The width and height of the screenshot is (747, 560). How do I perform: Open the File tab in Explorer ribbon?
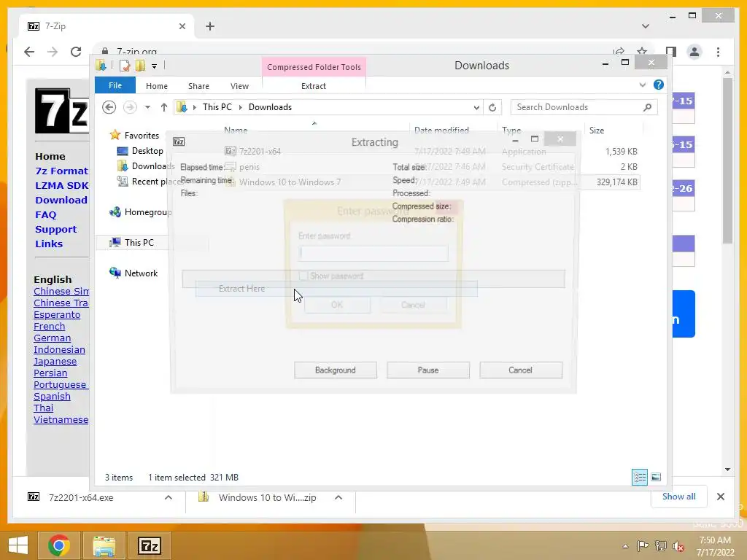115,85
